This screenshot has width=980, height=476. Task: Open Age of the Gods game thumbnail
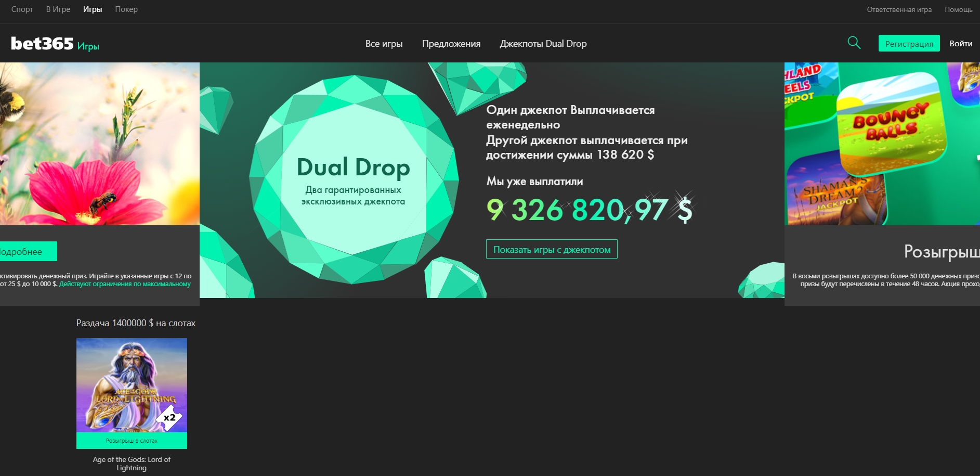pos(132,385)
